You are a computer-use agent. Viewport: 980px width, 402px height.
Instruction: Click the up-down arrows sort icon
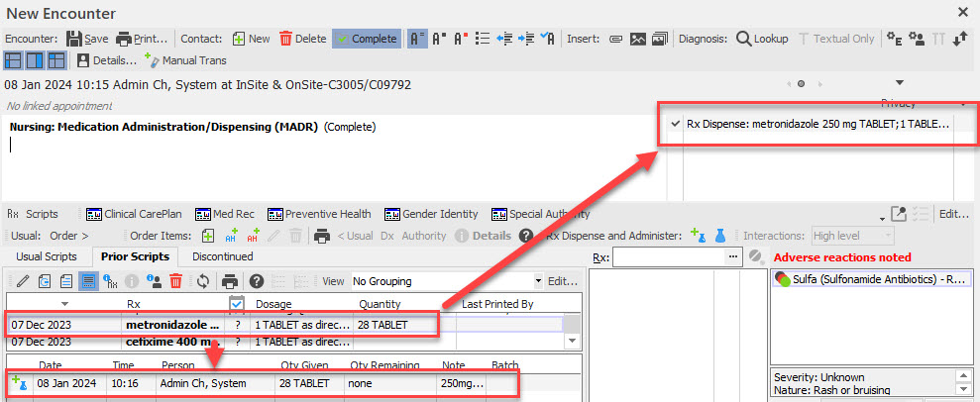pos(960,39)
